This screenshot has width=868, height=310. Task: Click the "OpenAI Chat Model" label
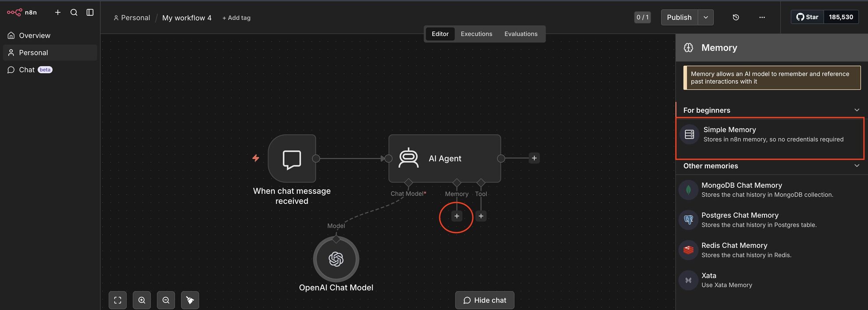(336, 288)
